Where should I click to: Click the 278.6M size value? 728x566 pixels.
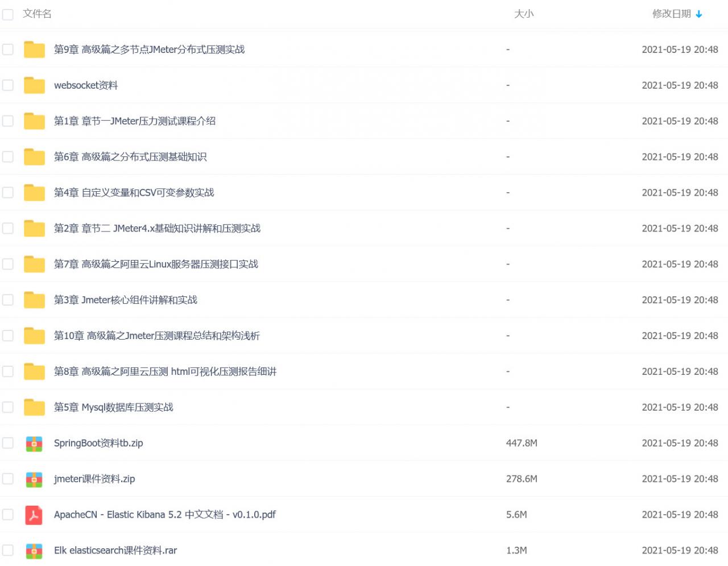click(522, 479)
